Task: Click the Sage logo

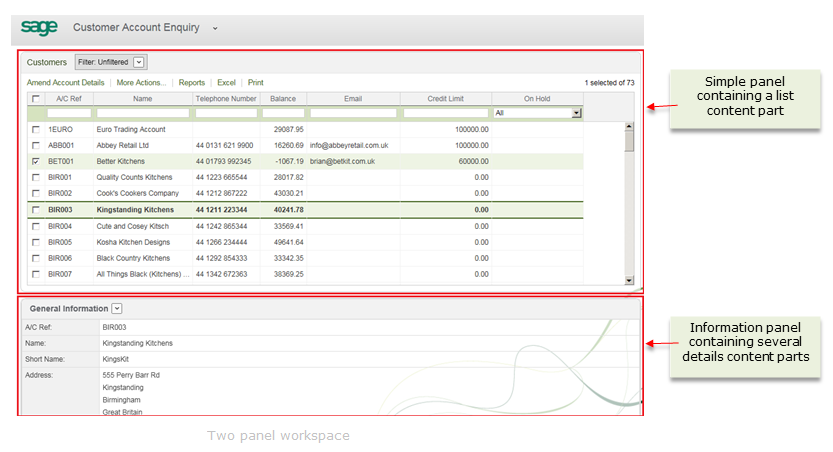Action: tap(39, 27)
